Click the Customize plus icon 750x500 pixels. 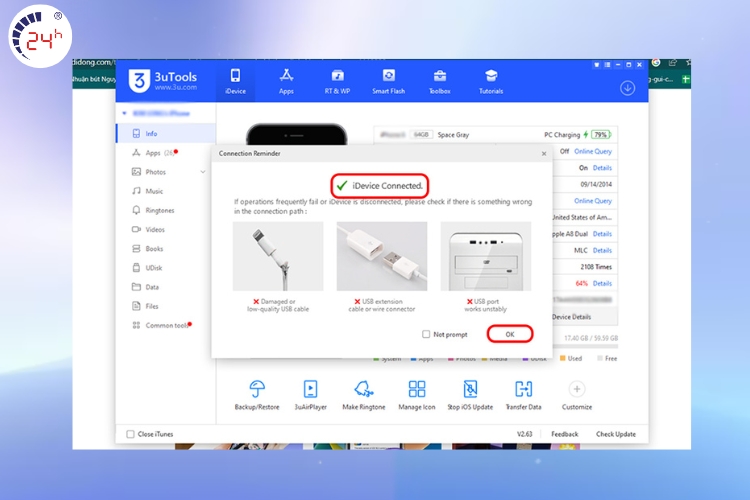[576, 390]
